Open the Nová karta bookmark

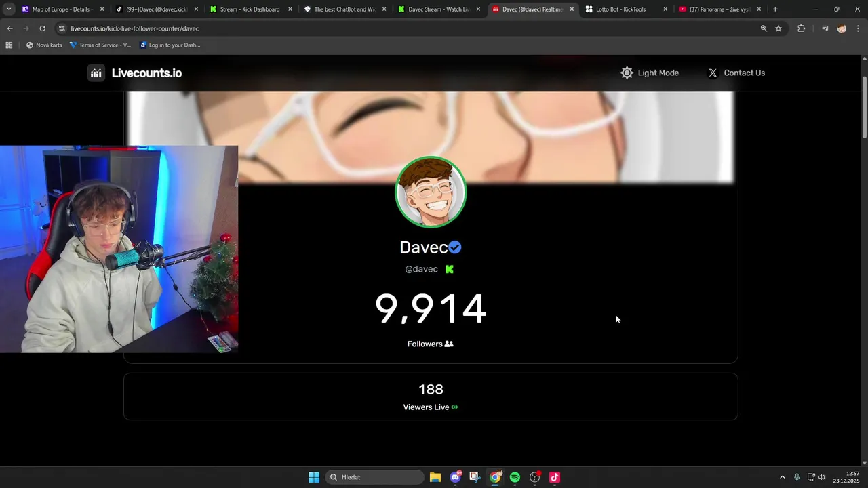[44, 45]
